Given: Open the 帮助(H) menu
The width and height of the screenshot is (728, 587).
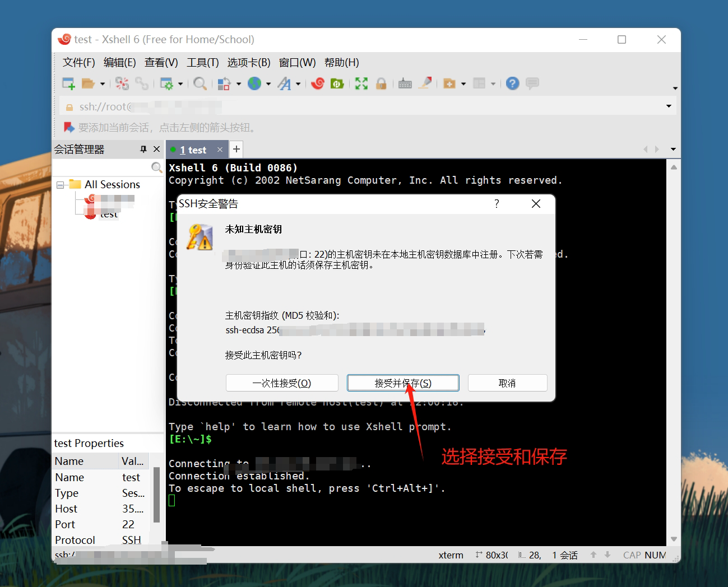Looking at the screenshot, I should click(x=342, y=62).
